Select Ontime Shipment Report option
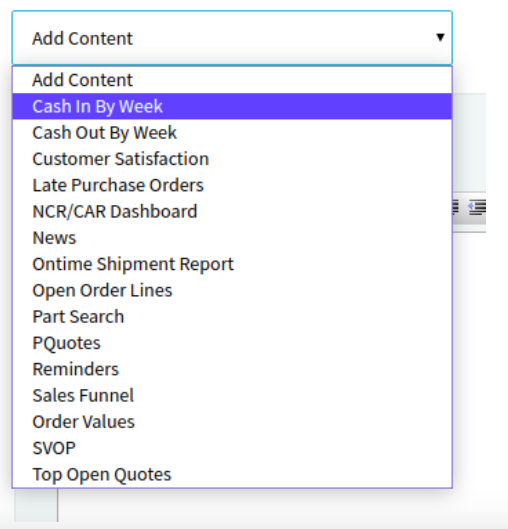Viewport: 508px width, 529px height. (x=232, y=264)
